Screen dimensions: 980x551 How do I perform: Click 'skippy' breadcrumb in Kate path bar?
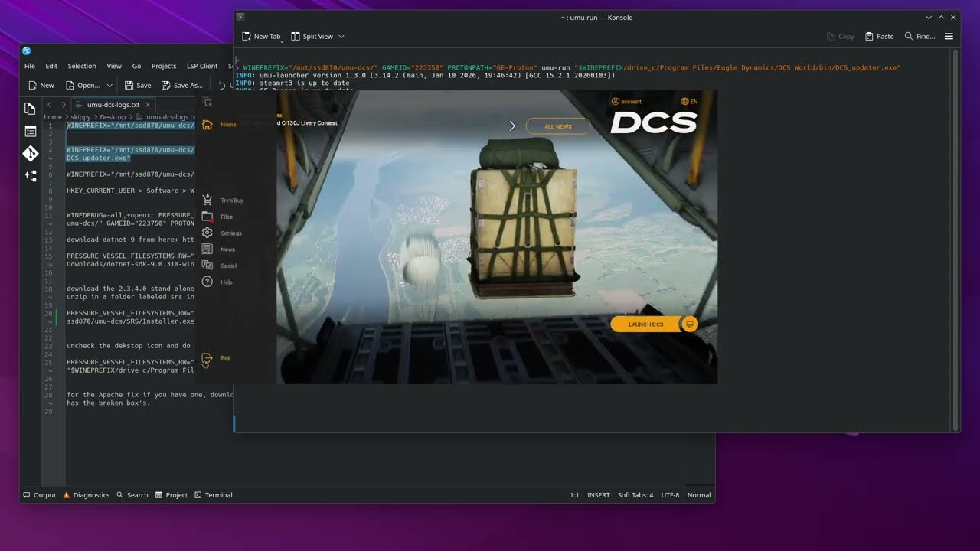pyautogui.click(x=80, y=117)
